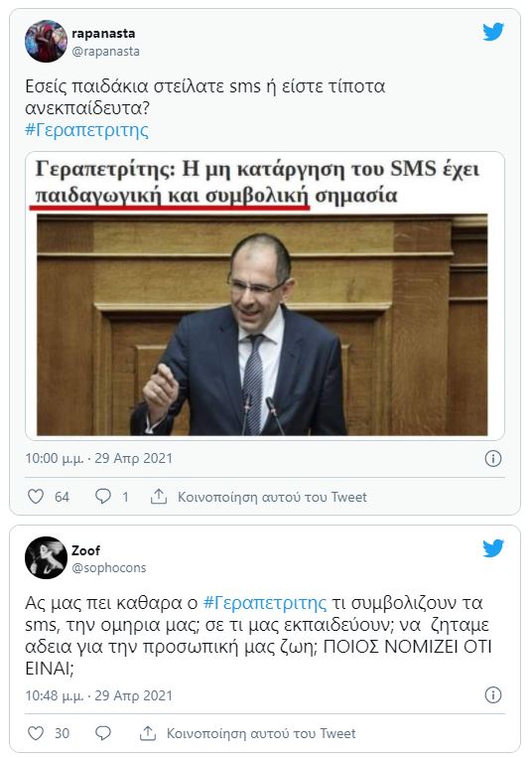This screenshot has height=758, width=532.
Task: Click the 10:00 μ.μ. · 29 Απρ 2021 timestamp
Action: [98, 458]
